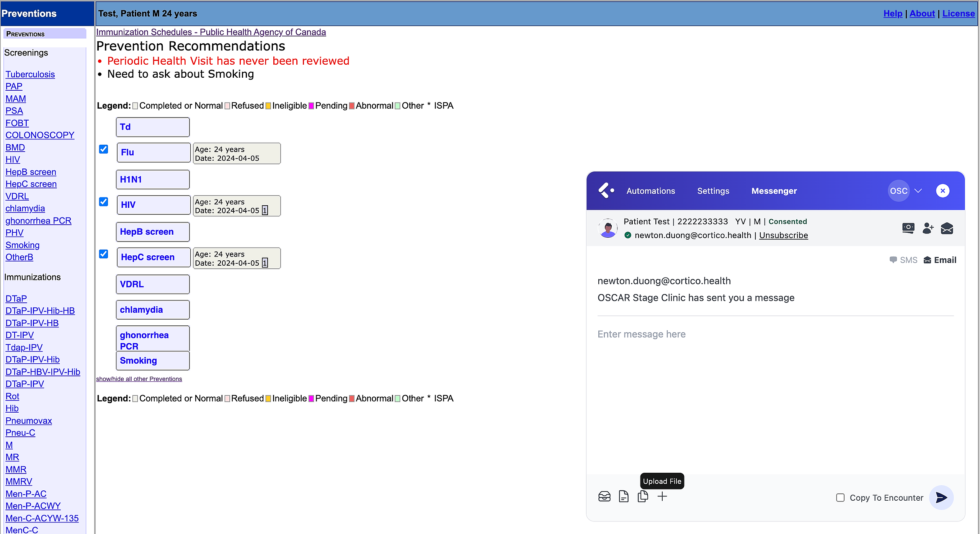Screen dimensions: 980x534
Task: Click the Unsubscribe link
Action: [x=783, y=235]
